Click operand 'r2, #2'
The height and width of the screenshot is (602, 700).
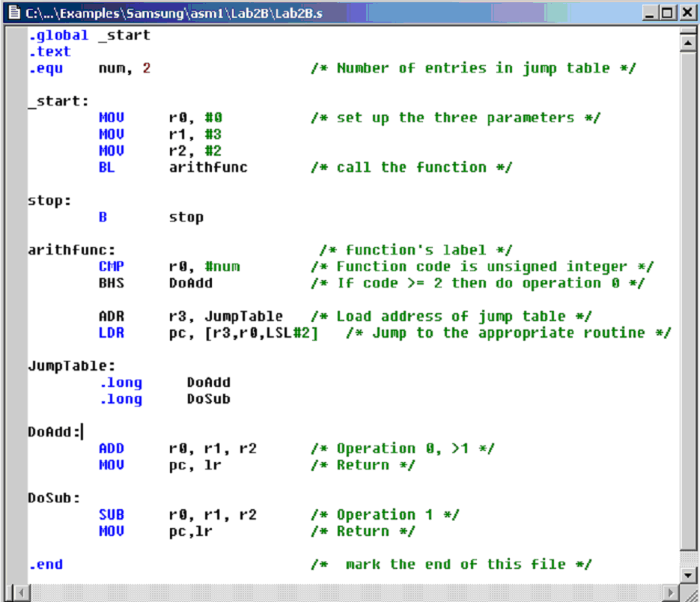[195, 151]
